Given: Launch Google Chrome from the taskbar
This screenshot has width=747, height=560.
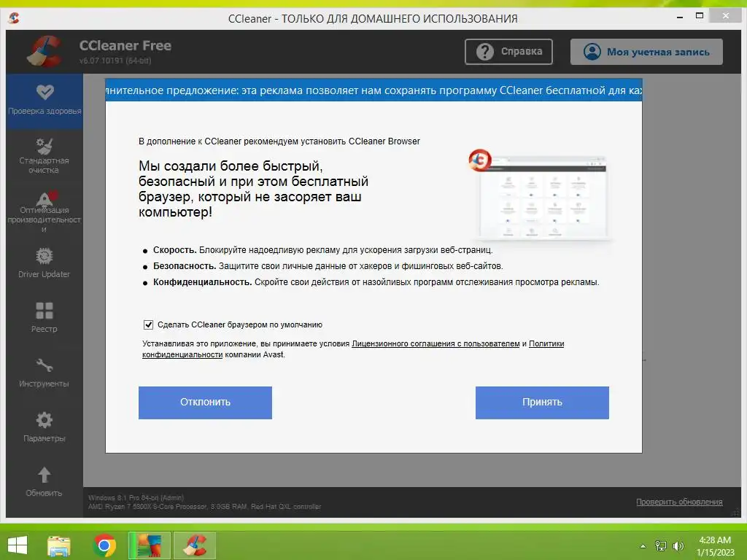Looking at the screenshot, I should [x=105, y=545].
